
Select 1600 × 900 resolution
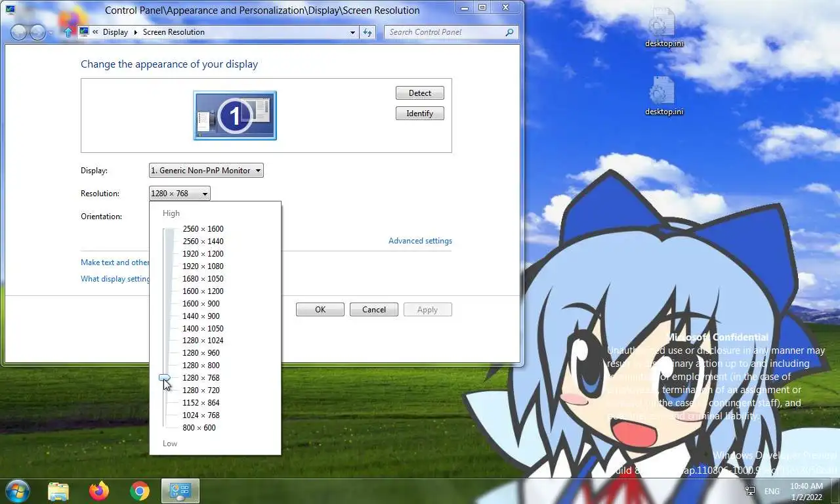[201, 304]
